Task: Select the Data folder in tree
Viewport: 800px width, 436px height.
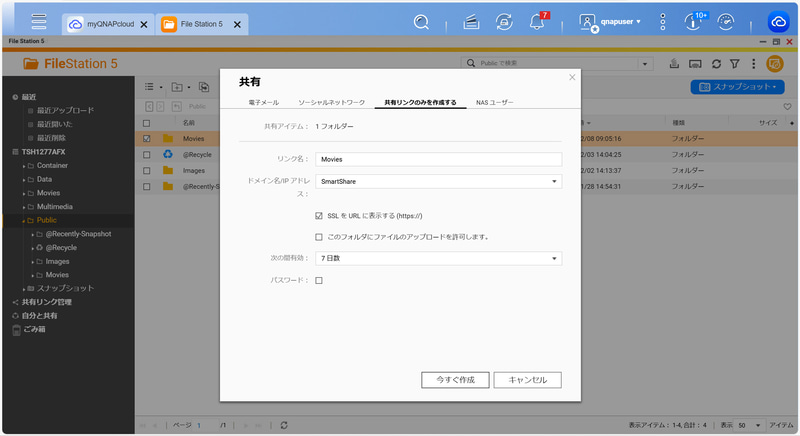Action: point(44,179)
